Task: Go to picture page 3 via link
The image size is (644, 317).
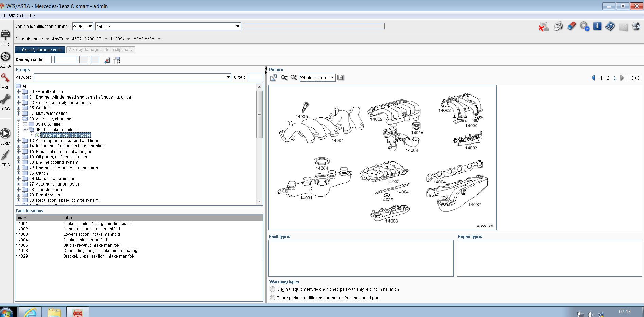Action: coord(614,78)
